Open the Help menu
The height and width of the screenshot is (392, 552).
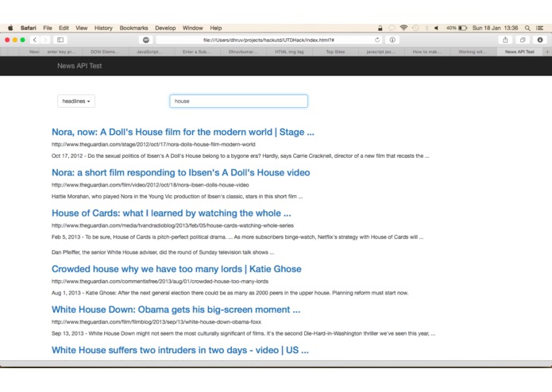(x=216, y=28)
